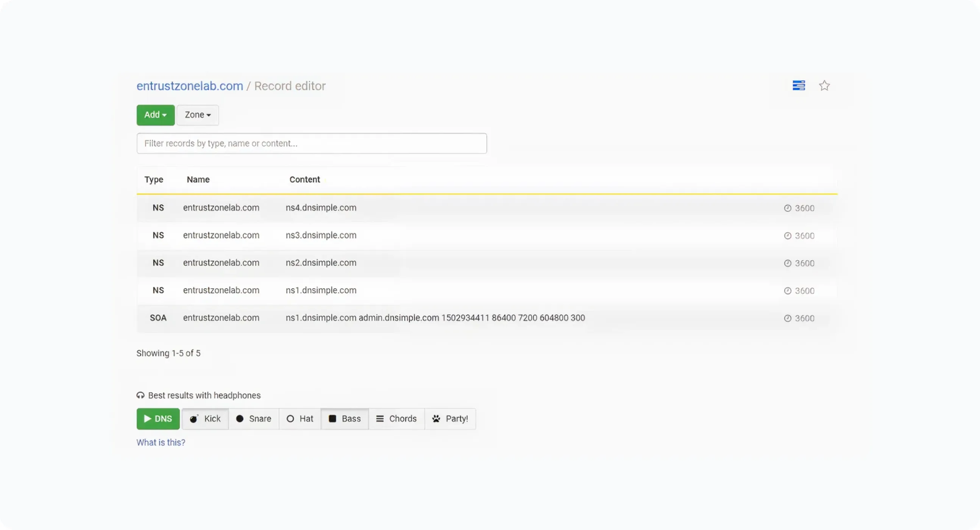Viewport: 980px width, 530px height.
Task: Focus the filter records input field
Action: pyautogui.click(x=311, y=143)
